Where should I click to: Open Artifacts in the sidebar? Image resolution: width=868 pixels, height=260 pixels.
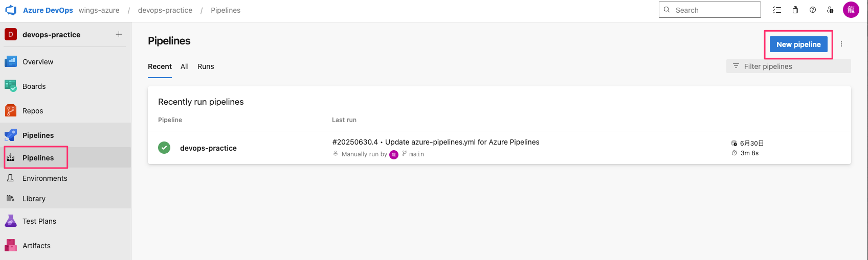[36, 246]
